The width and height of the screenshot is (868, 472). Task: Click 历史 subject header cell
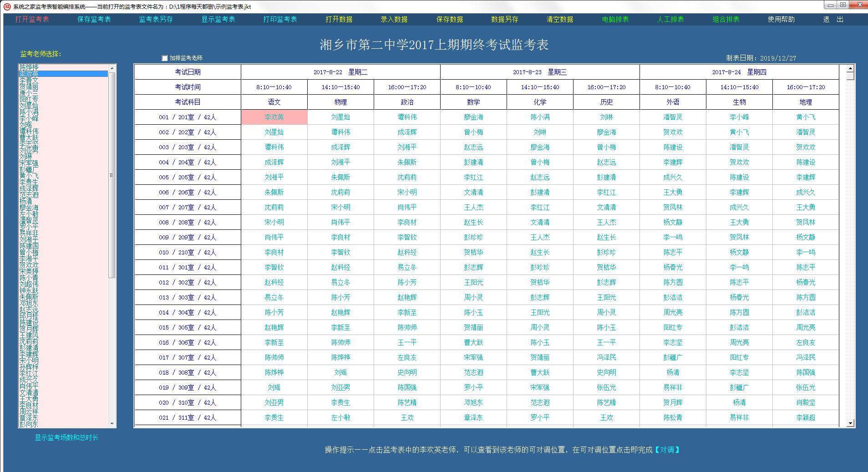tap(606, 102)
